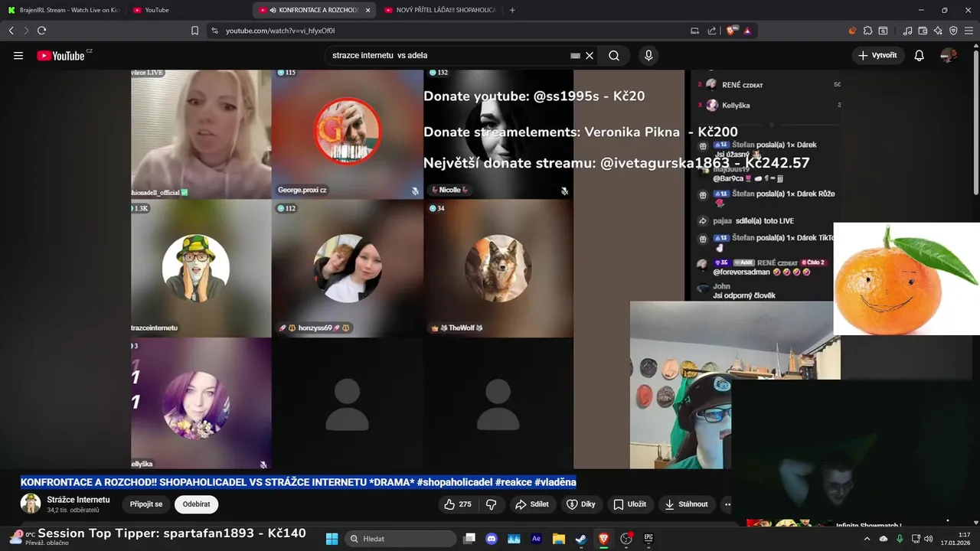Open the Strážce Internetu channel name link

(x=78, y=500)
